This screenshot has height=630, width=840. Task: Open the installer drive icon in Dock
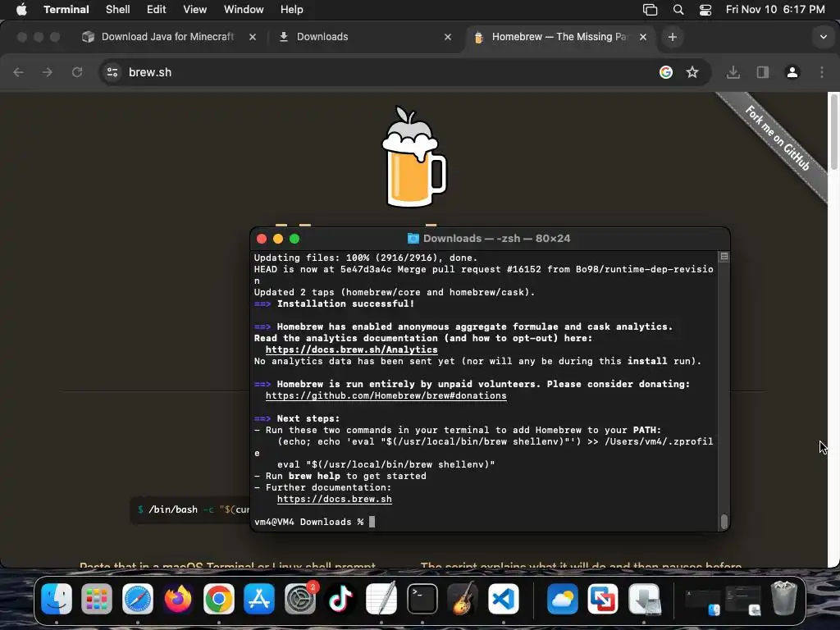point(644,598)
